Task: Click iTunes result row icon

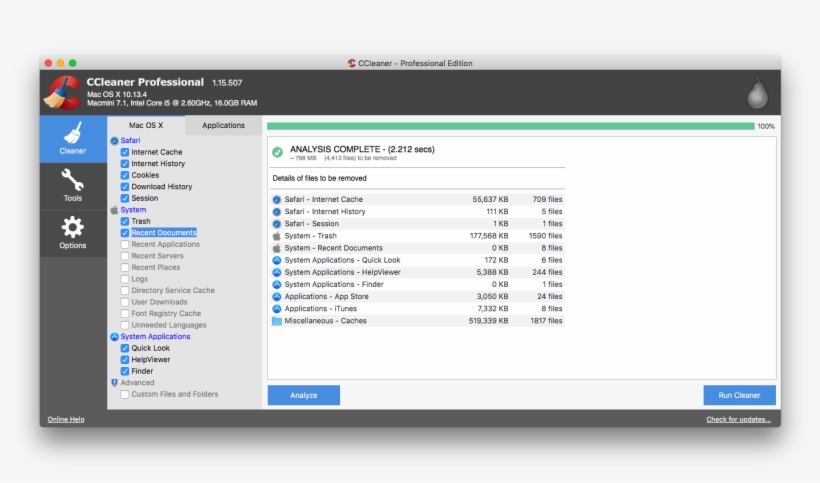Action: [277, 309]
